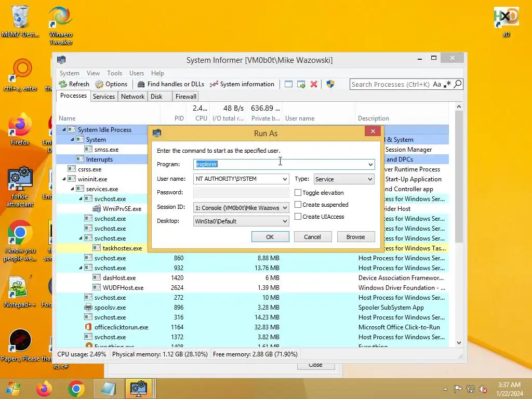
Task: Select the spoolsv.exe process row
Action: pyautogui.click(x=252, y=308)
